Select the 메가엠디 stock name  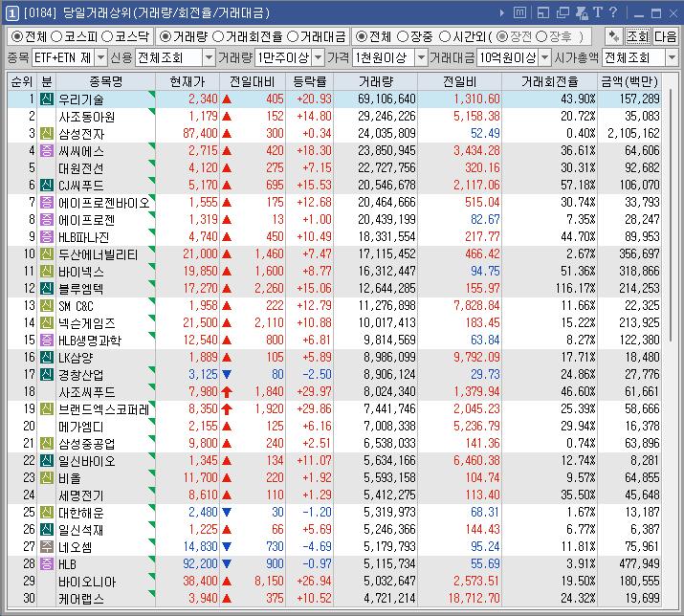click(x=81, y=427)
